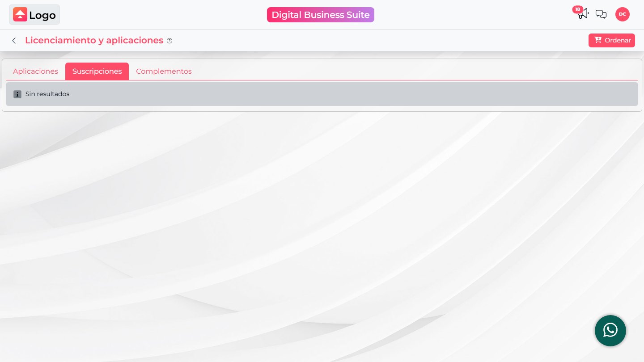Image resolution: width=644 pixels, height=362 pixels.
Task: Open the chat messages icon
Action: [601, 14]
